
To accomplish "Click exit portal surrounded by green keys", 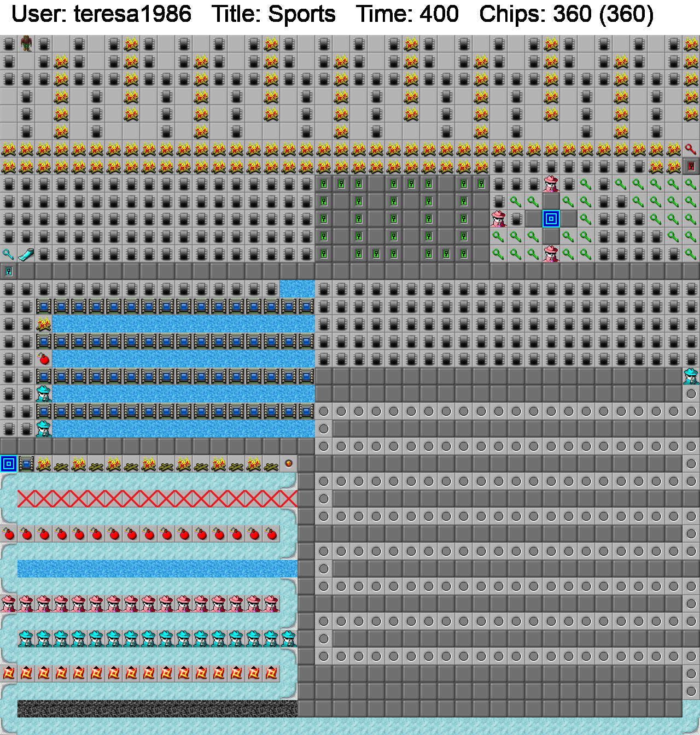I will tap(551, 219).
